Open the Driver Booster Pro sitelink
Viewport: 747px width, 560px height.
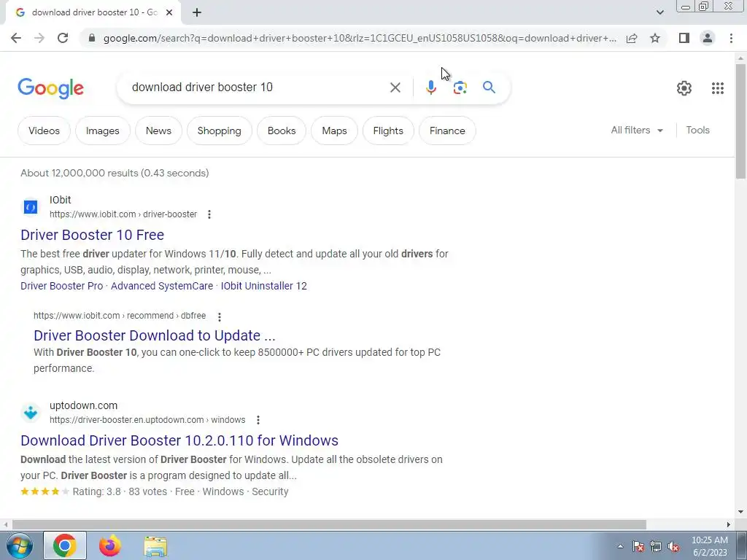coord(61,286)
